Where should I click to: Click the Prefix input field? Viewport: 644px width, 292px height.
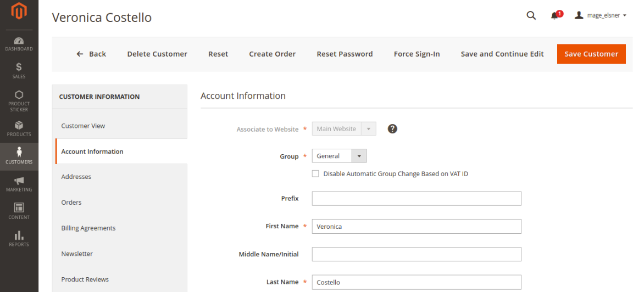tap(417, 198)
